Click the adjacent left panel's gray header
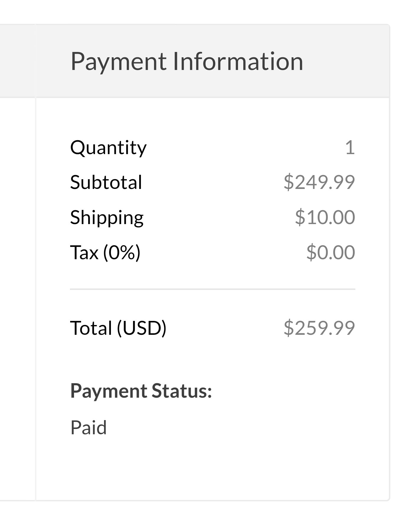Image resolution: width=417 pixels, height=532 pixels. [17, 61]
